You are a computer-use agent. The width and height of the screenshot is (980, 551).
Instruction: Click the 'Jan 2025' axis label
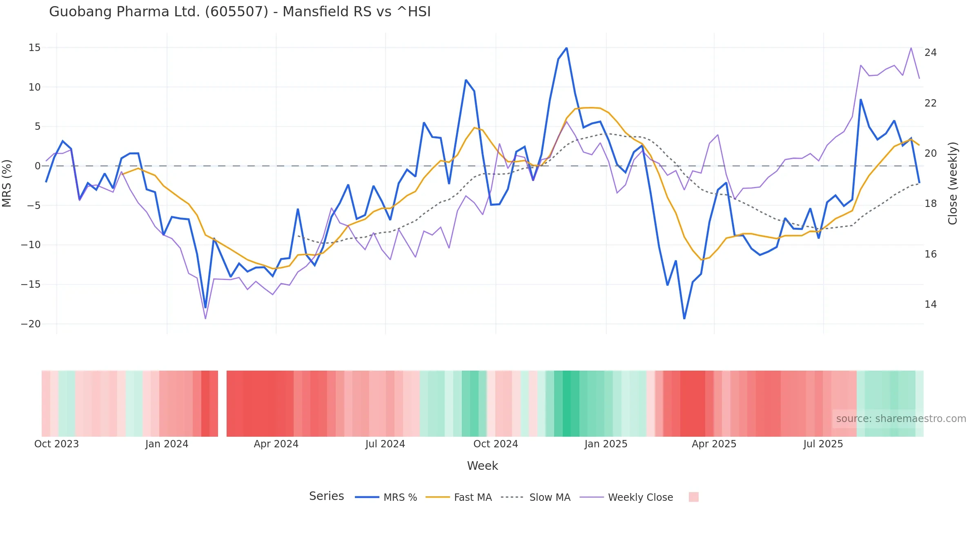[606, 444]
